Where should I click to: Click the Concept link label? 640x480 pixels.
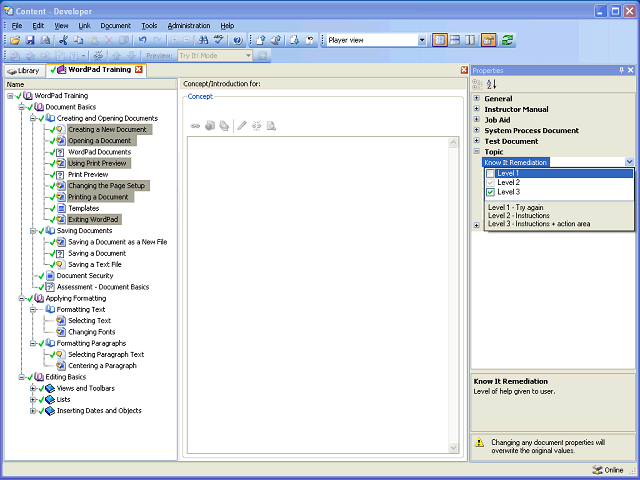tap(200, 96)
